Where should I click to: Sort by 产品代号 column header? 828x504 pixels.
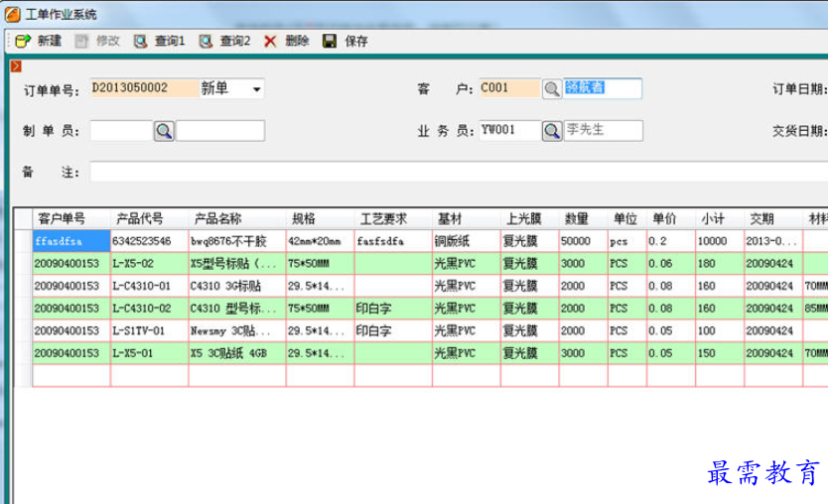coord(150,218)
